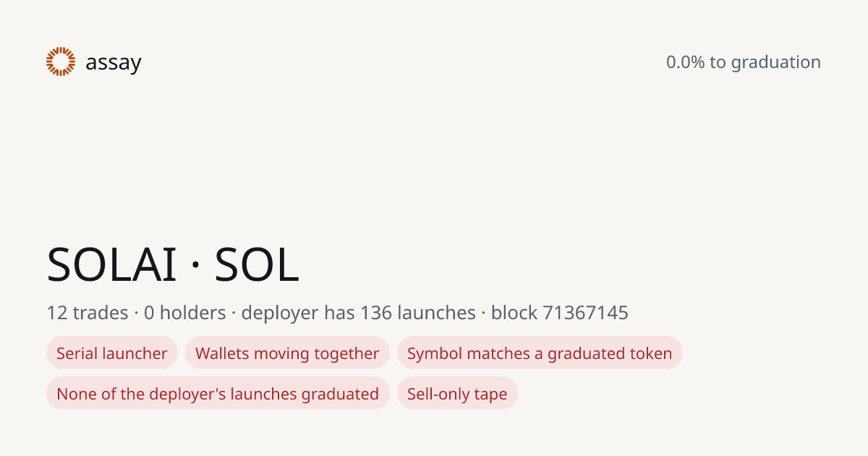This screenshot has width=868, height=456.
Task: Click the dot separator between SOLAI and SOL
Action: pyautogui.click(x=195, y=266)
